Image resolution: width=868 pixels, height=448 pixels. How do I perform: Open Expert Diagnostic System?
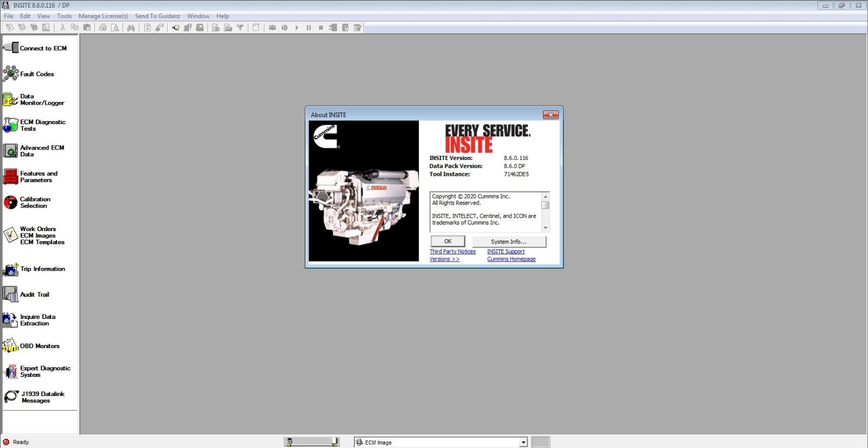click(37, 372)
